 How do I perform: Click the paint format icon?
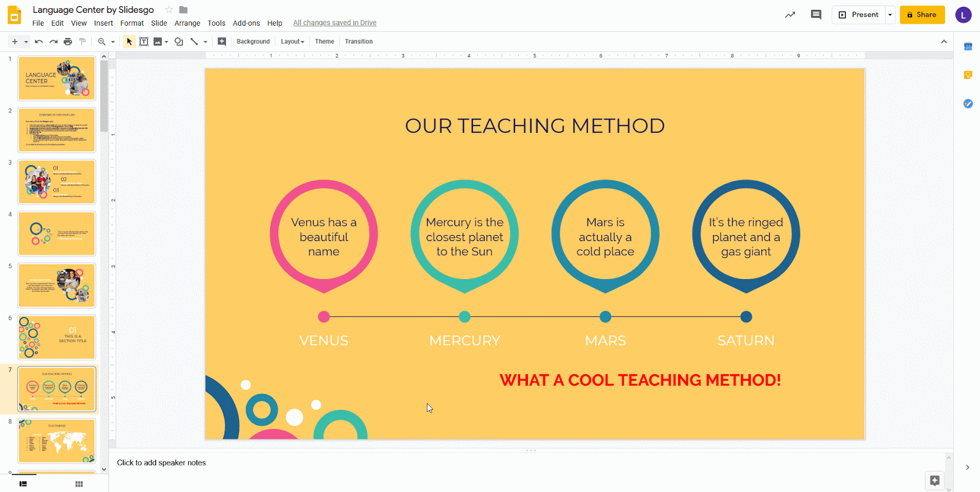point(82,42)
